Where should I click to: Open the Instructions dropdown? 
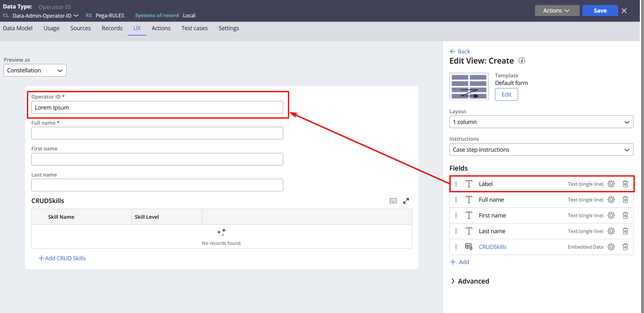tap(541, 150)
